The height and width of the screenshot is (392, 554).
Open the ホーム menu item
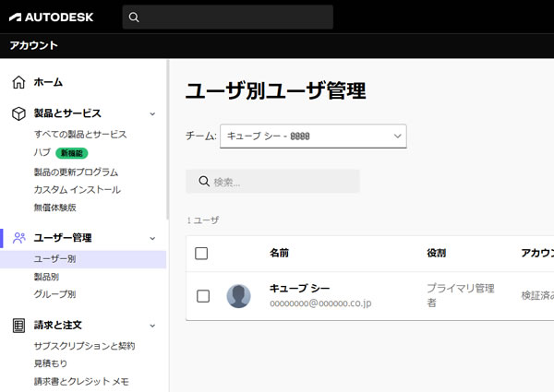48,82
